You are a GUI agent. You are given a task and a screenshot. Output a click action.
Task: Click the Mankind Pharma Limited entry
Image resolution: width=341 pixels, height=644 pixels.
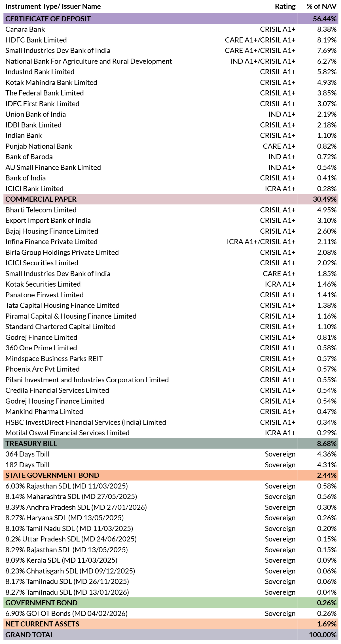coord(44,411)
